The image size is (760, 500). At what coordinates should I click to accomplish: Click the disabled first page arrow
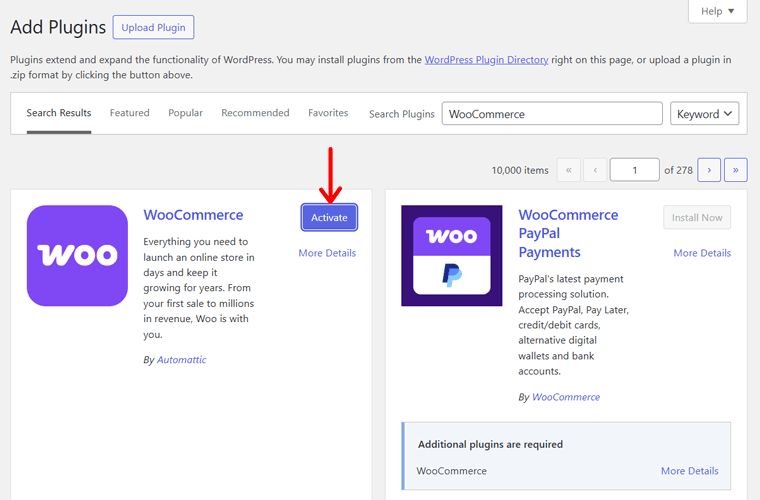[x=569, y=170]
